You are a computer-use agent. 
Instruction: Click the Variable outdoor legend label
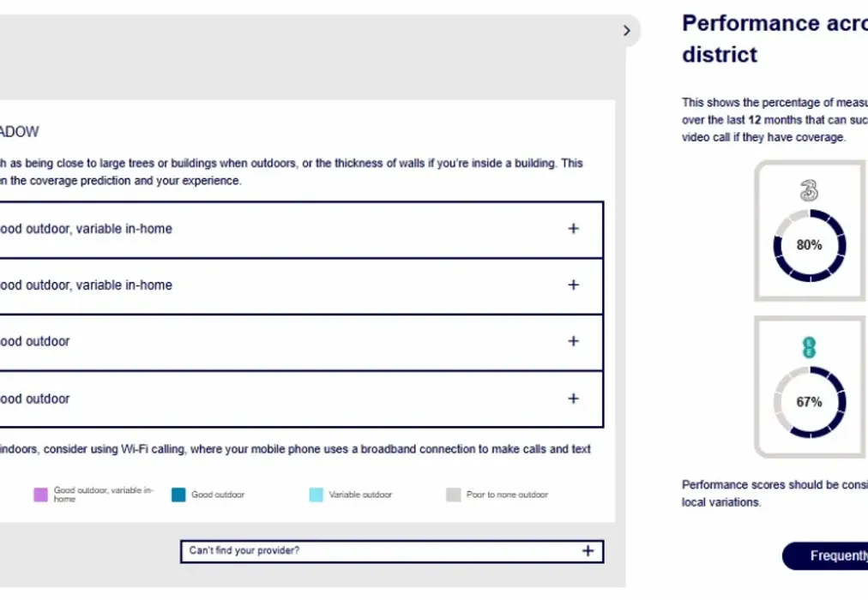coord(360,495)
